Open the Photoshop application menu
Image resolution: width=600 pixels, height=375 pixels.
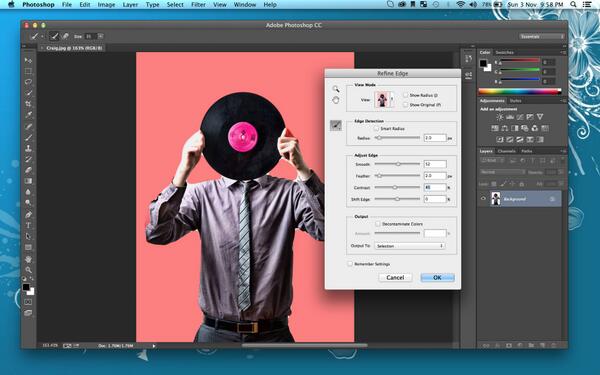[x=38, y=5]
